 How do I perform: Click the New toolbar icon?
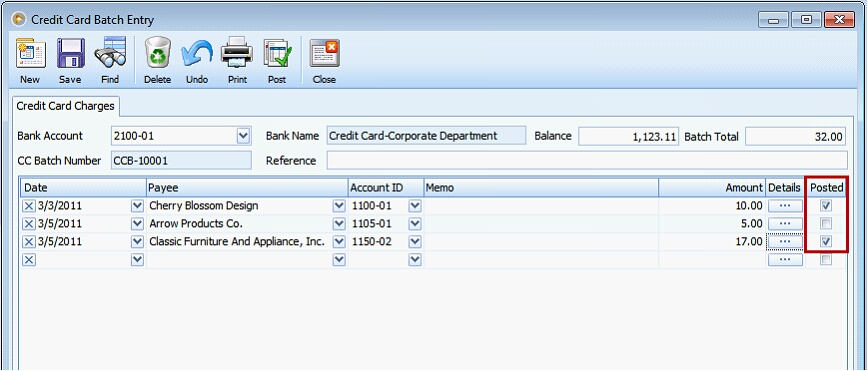tap(30, 53)
